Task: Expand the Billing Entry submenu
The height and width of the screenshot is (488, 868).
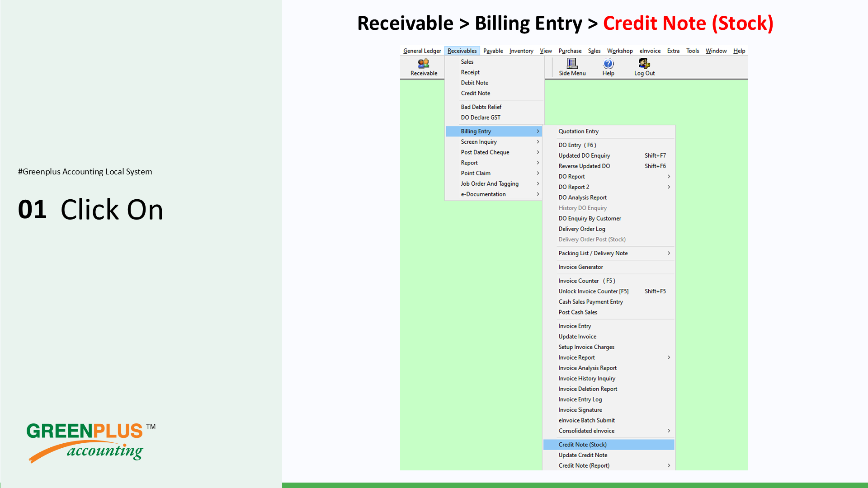Action: (x=494, y=131)
